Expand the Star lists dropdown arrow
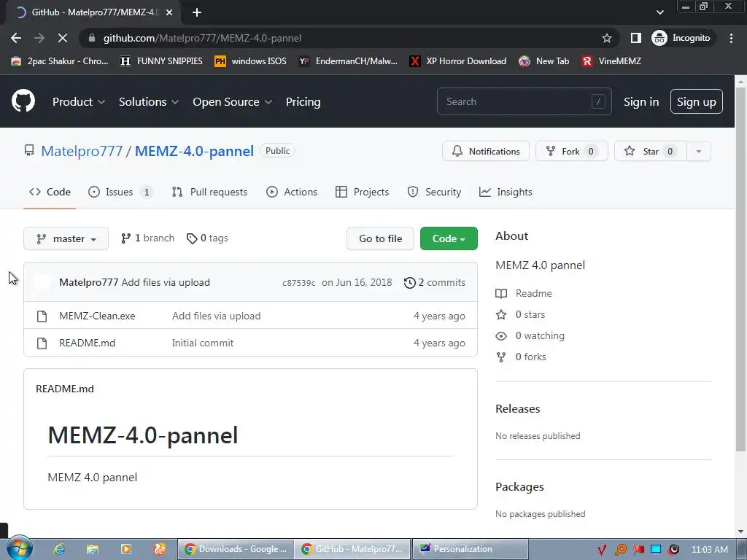Screen dimensions: 747x560 pyautogui.click(x=698, y=151)
